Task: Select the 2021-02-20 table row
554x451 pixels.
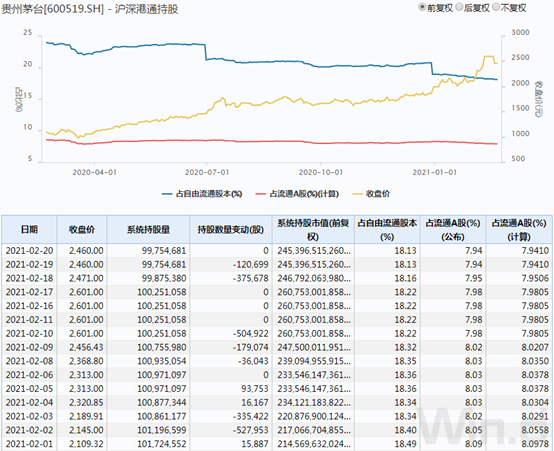Action: pyautogui.click(x=277, y=251)
